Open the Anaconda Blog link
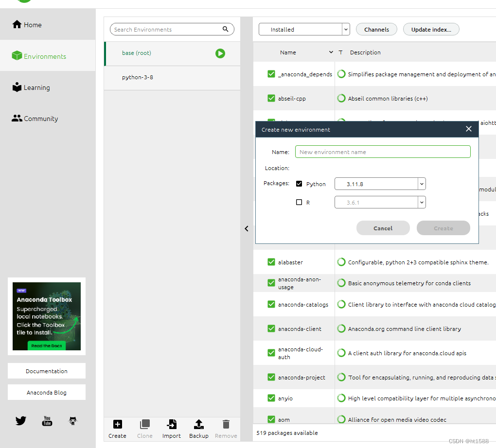Image resolution: width=496 pixels, height=448 pixels. [x=47, y=392]
